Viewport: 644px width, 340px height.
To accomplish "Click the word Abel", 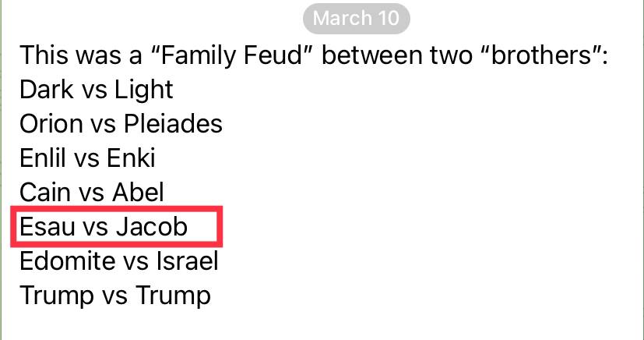I will click(x=139, y=192).
